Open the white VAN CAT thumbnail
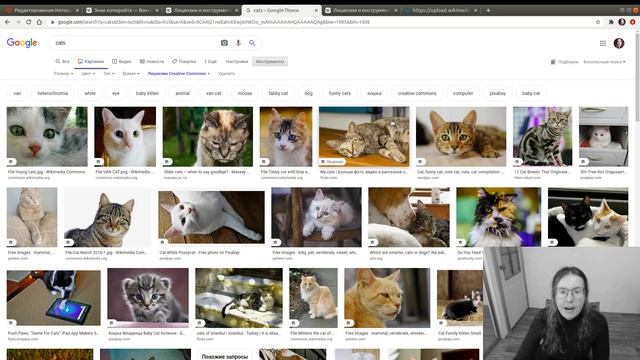 pos(125,136)
